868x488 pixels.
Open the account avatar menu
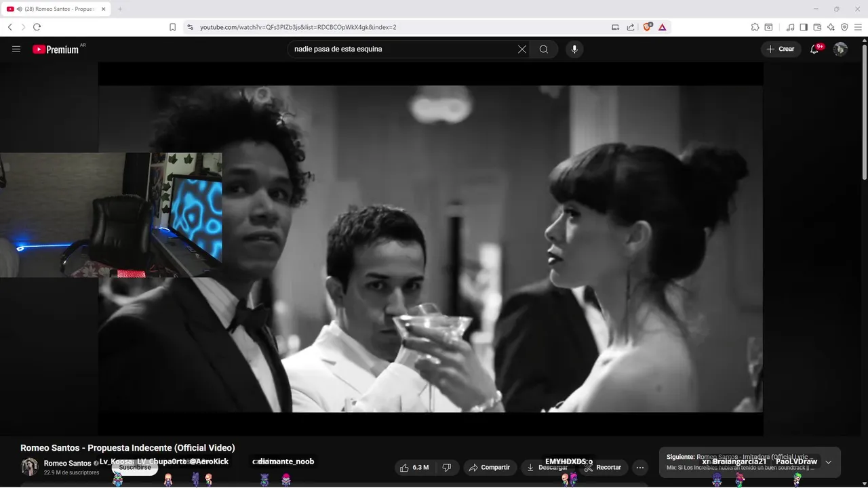point(840,49)
